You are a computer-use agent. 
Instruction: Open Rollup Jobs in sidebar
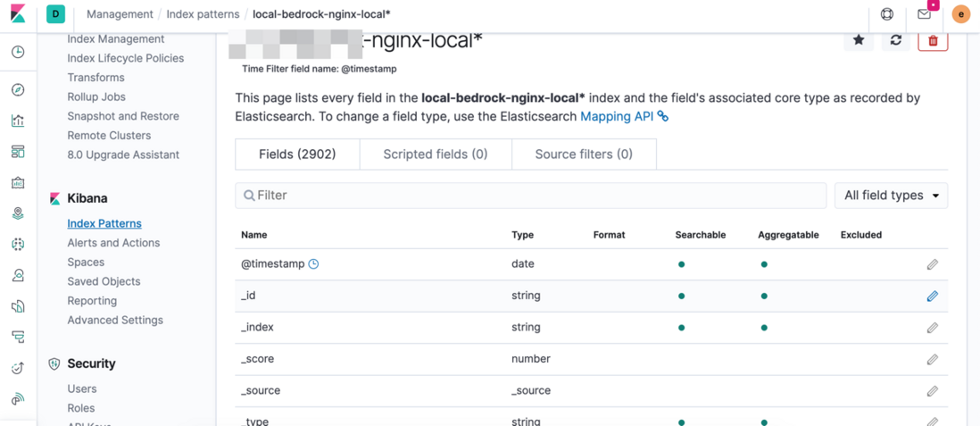pos(96,97)
